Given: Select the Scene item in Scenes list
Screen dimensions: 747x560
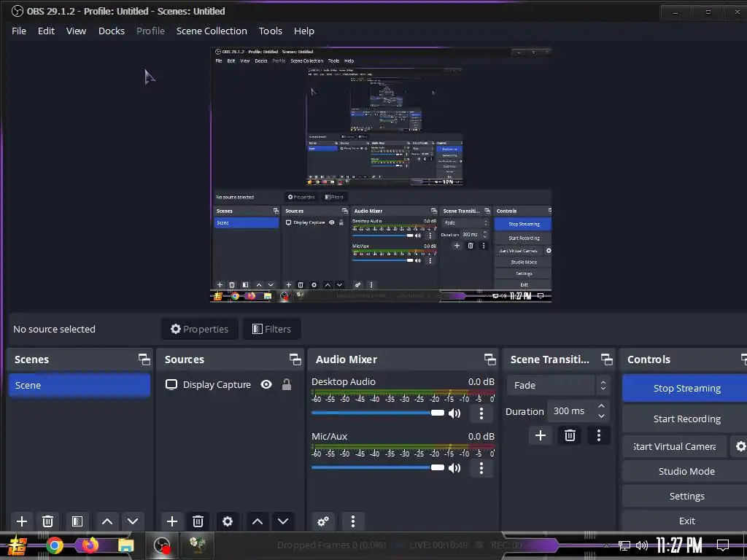Looking at the screenshot, I should [x=80, y=385].
